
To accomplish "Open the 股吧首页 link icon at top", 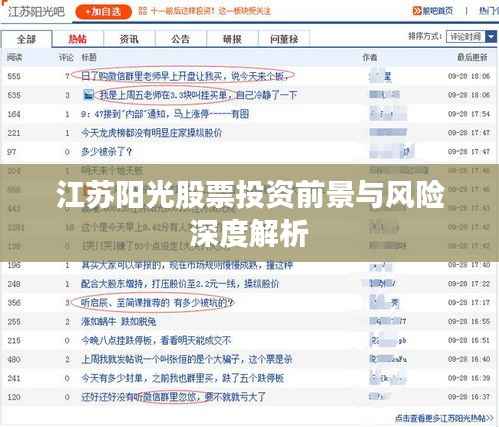I will [417, 11].
